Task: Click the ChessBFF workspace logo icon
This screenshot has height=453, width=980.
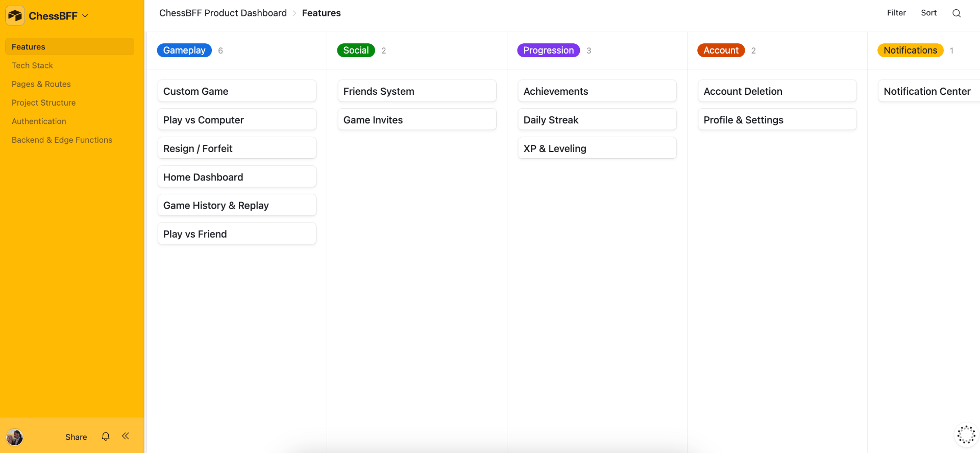Action: pyautogui.click(x=15, y=16)
